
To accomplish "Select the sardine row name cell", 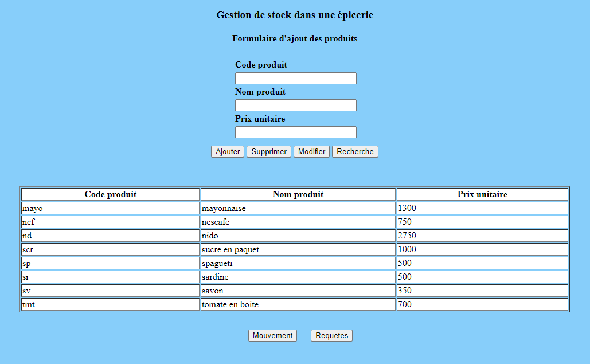I will 298,277.
